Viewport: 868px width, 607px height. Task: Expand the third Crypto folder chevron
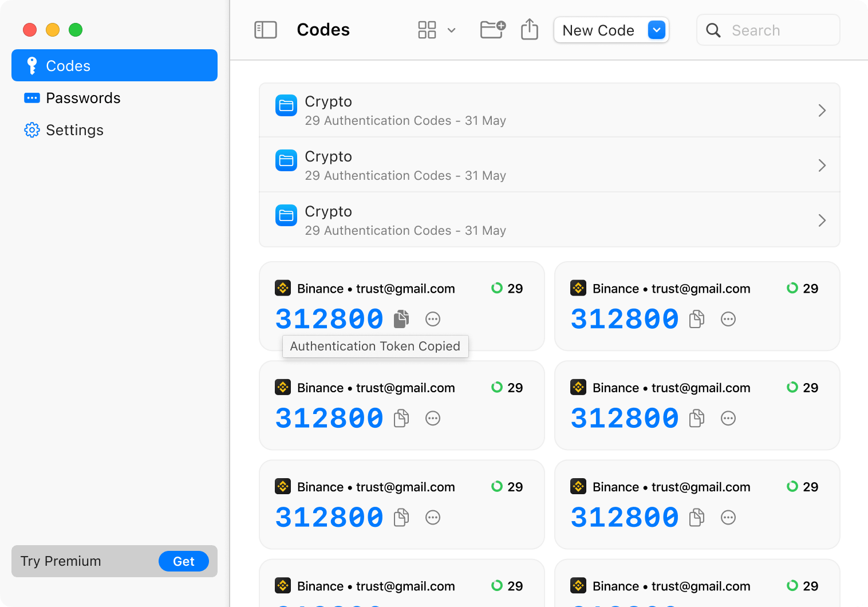pos(822,220)
